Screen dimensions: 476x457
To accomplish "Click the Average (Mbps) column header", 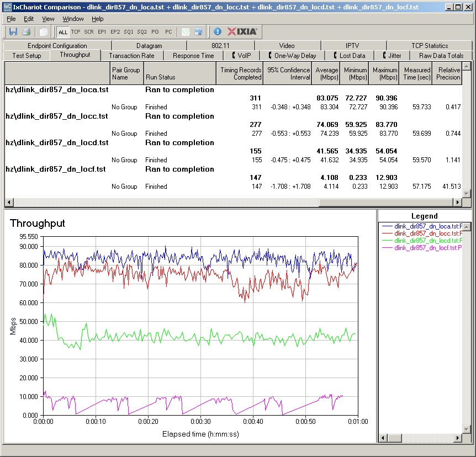I will pos(326,73).
